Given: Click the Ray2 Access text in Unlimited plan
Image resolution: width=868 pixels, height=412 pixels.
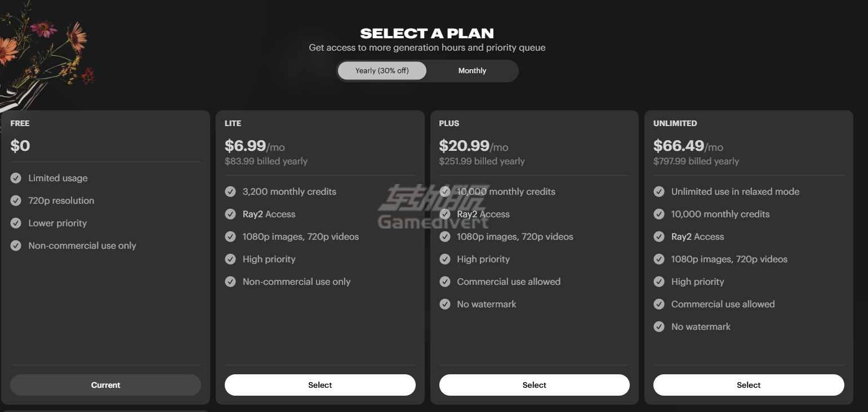Looking at the screenshot, I should coord(697,236).
